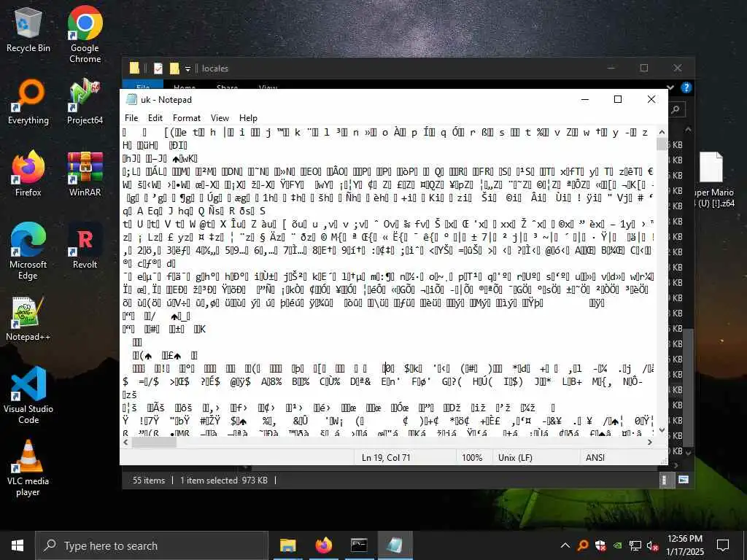
Task: Click the Notepad icon in the taskbar
Action: pyautogui.click(x=395, y=545)
